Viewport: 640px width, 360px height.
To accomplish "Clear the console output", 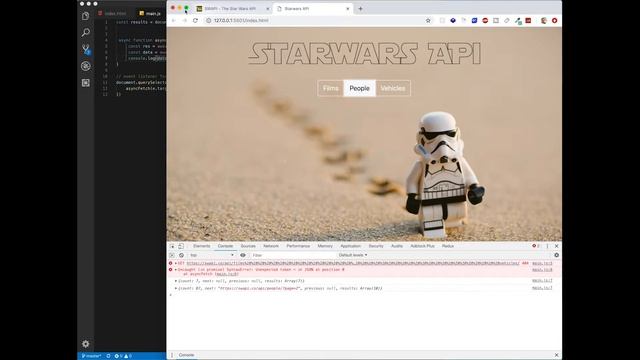I will point(181,255).
